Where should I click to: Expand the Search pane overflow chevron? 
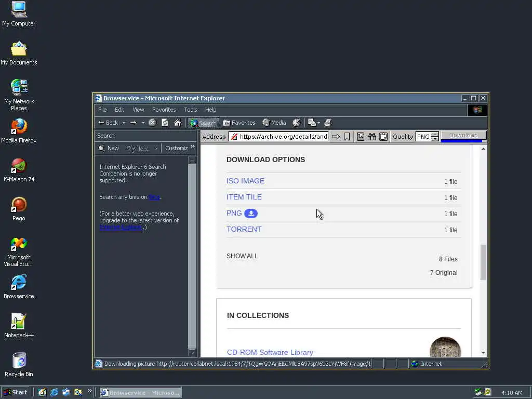(193, 147)
